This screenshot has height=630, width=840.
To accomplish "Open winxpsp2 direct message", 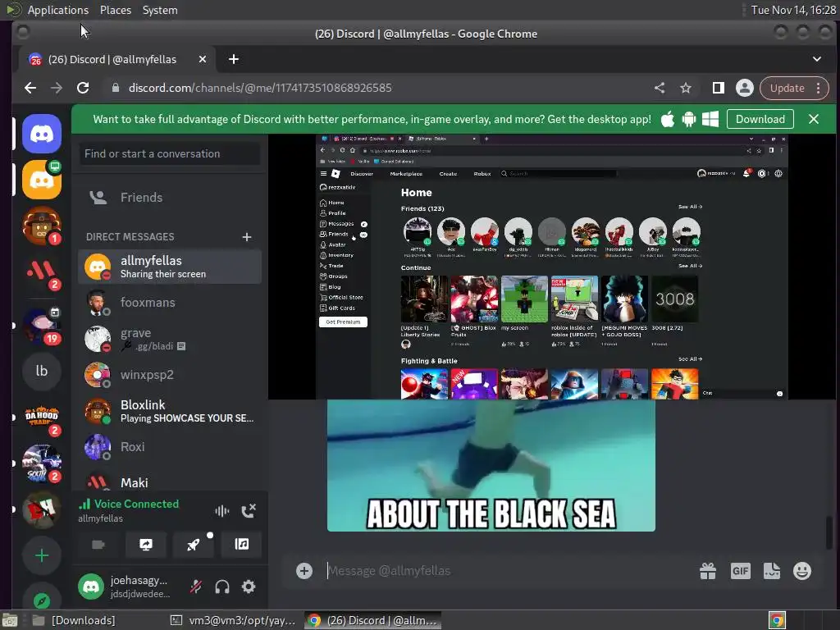I will click(170, 375).
